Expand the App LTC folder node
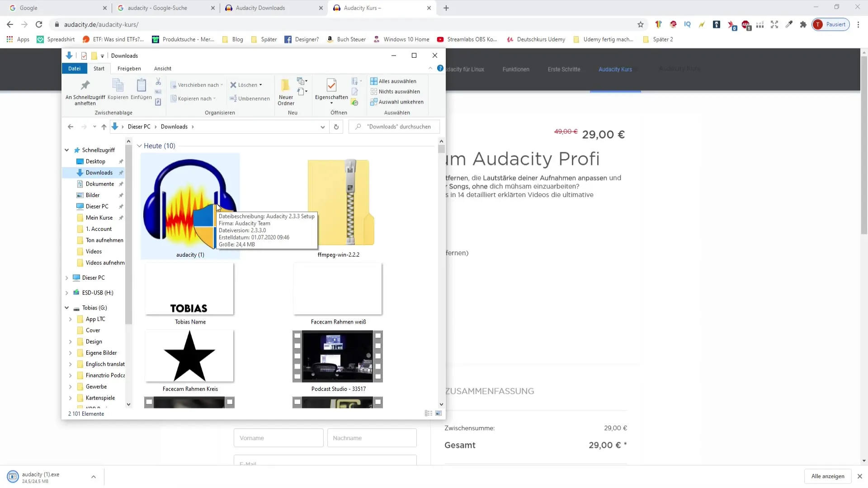Viewport: 868px width, 488px height. (x=71, y=319)
